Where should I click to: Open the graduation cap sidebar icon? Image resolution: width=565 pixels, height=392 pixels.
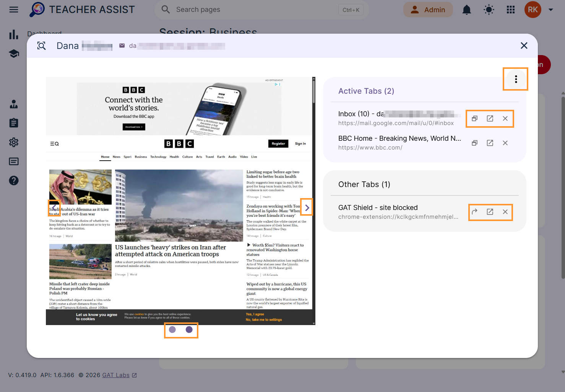(x=14, y=54)
